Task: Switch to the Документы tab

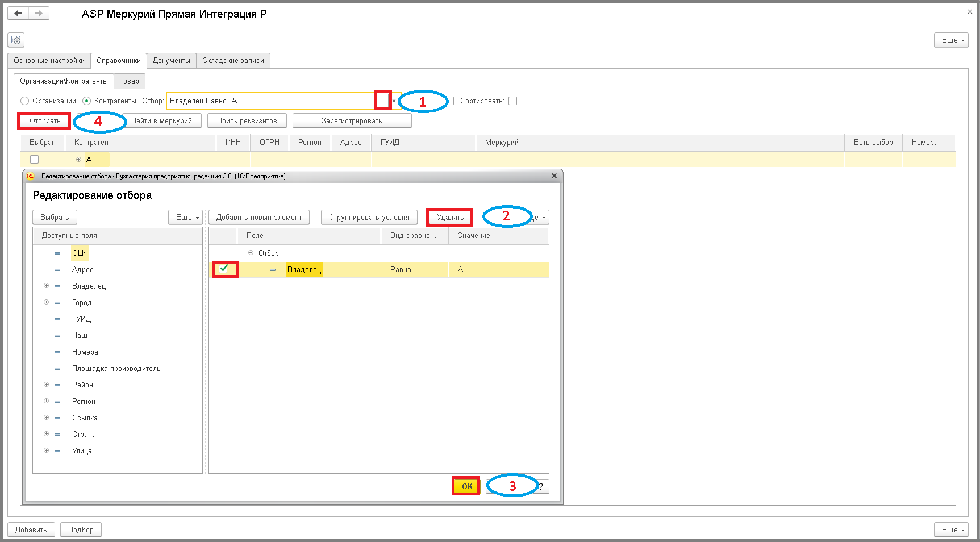Action: (x=172, y=60)
